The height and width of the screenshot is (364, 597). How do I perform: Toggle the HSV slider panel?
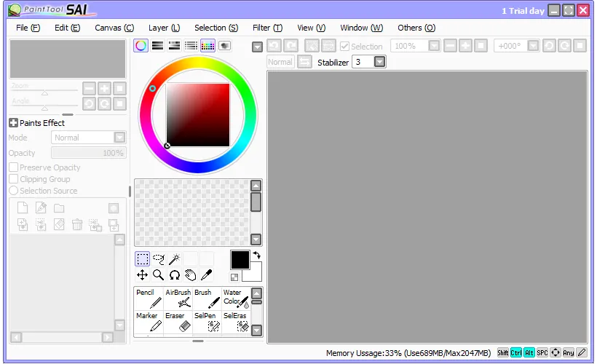pyautogui.click(x=175, y=46)
